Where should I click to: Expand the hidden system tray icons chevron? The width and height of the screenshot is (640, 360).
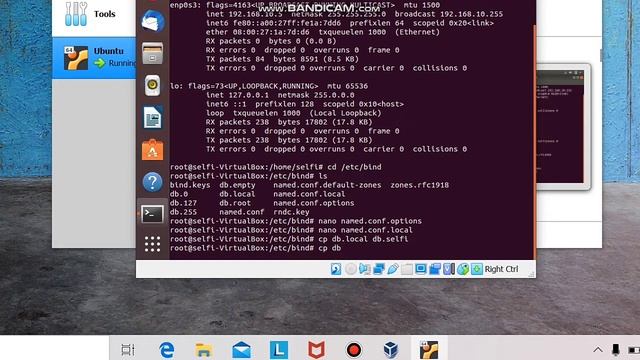[598, 350]
